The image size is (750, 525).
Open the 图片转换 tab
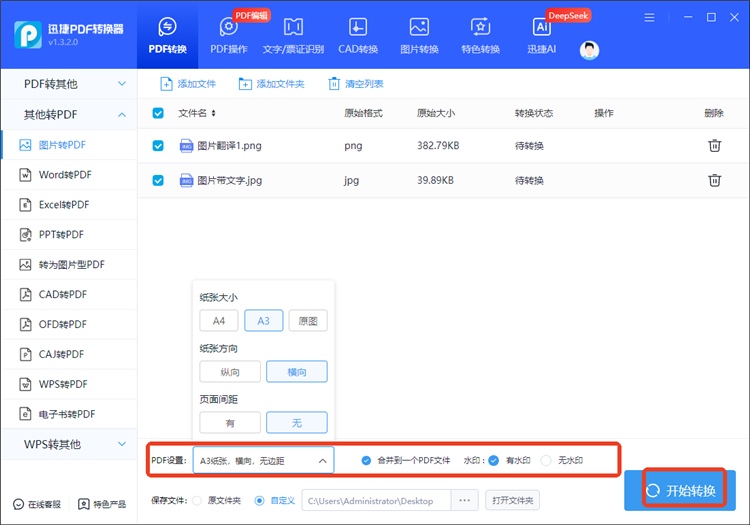(419, 35)
